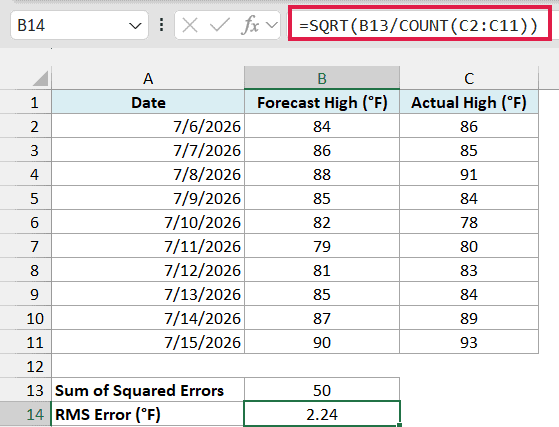559x427 pixels.
Task: Click forecast value 82 in row 6
Action: coord(322,222)
